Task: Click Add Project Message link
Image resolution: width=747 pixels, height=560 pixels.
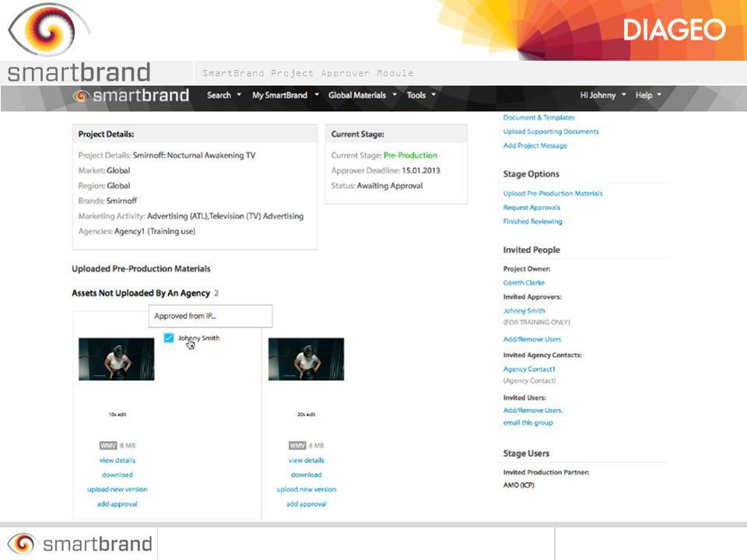Action: 535,145
